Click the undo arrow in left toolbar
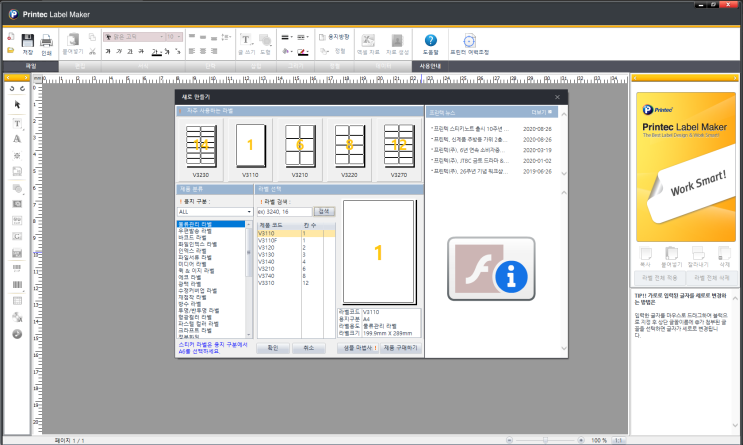 (12, 89)
